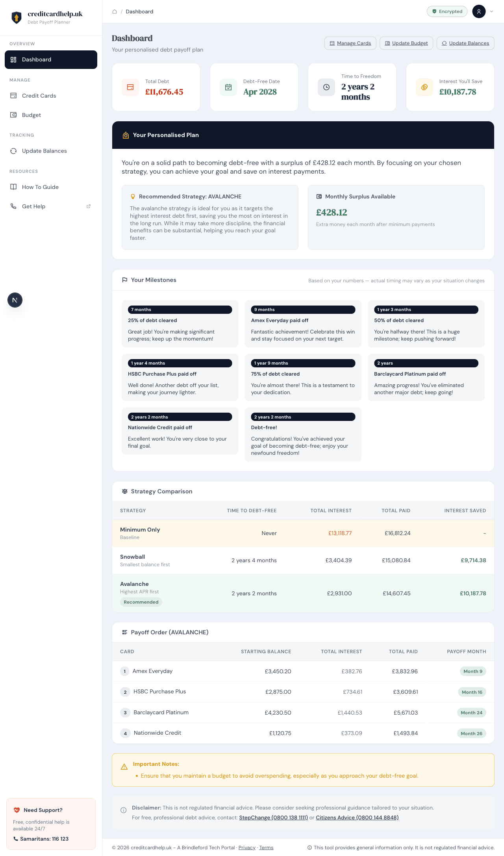This screenshot has height=856, width=504.
Task: Click the scales icon by Strategy Comparison
Action: [124, 491]
